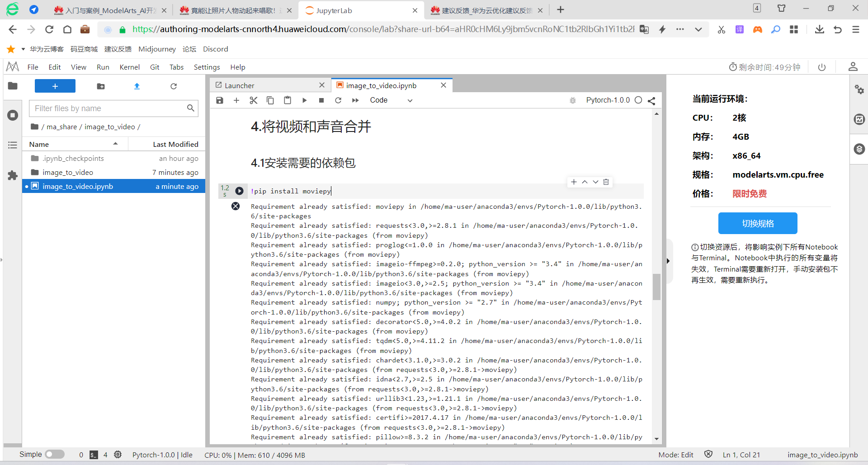The image size is (868, 465).
Task: Delete the current cell with trash icon
Action: coord(606,182)
